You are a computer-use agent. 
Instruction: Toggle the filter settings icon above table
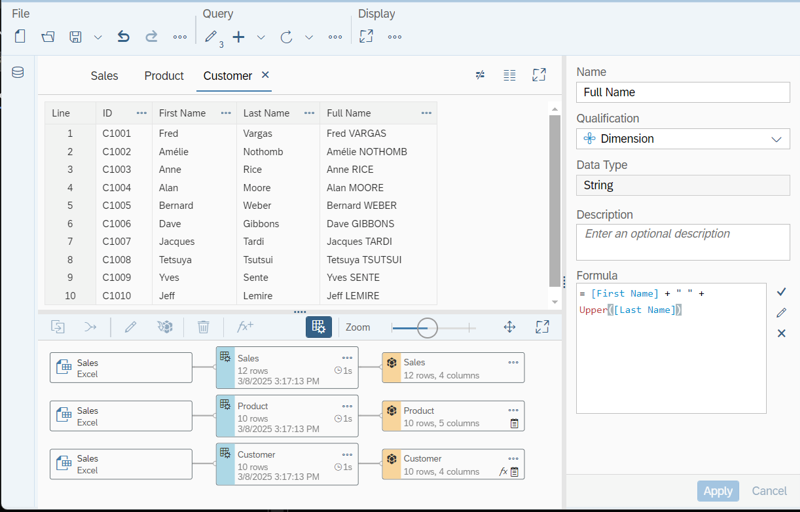click(480, 75)
